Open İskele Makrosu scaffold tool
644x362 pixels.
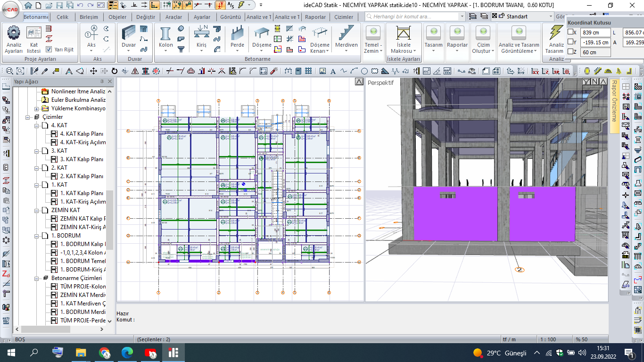coord(403,40)
